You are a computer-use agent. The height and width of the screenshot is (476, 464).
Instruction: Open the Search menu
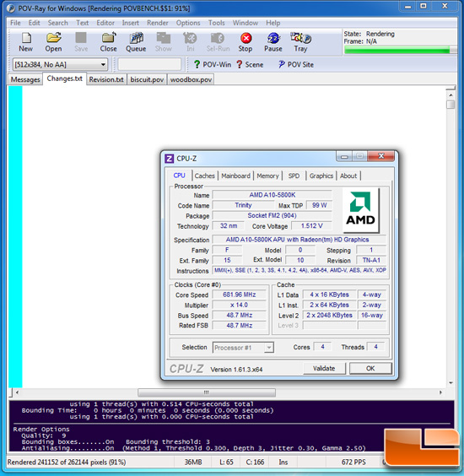tap(57, 23)
